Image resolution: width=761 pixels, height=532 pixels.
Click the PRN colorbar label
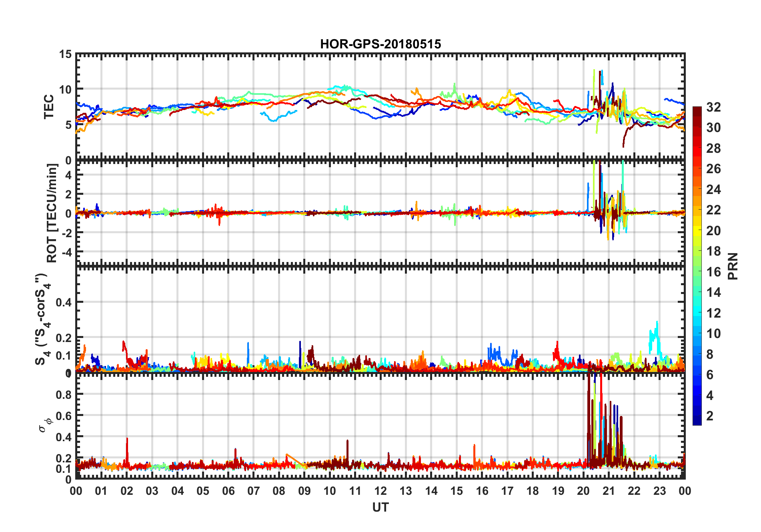[x=733, y=266]
